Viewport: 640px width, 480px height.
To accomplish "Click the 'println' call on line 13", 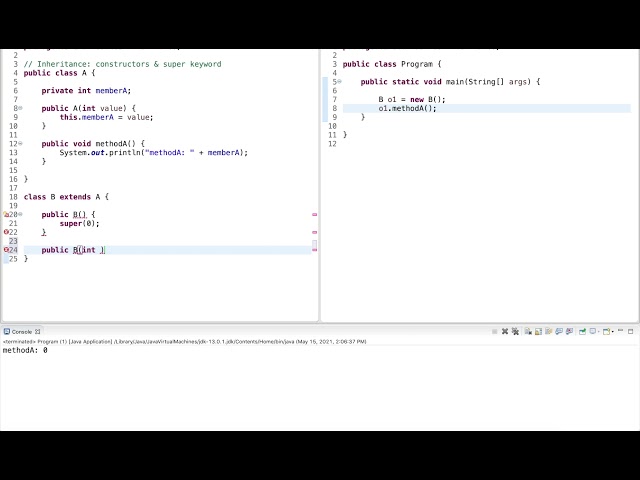I will [x=125, y=153].
